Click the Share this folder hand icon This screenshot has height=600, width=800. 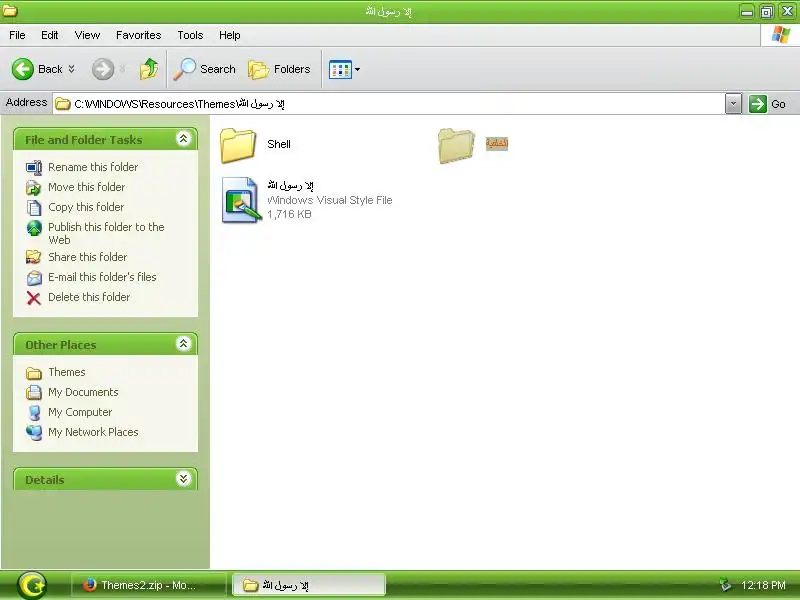pyautogui.click(x=34, y=257)
